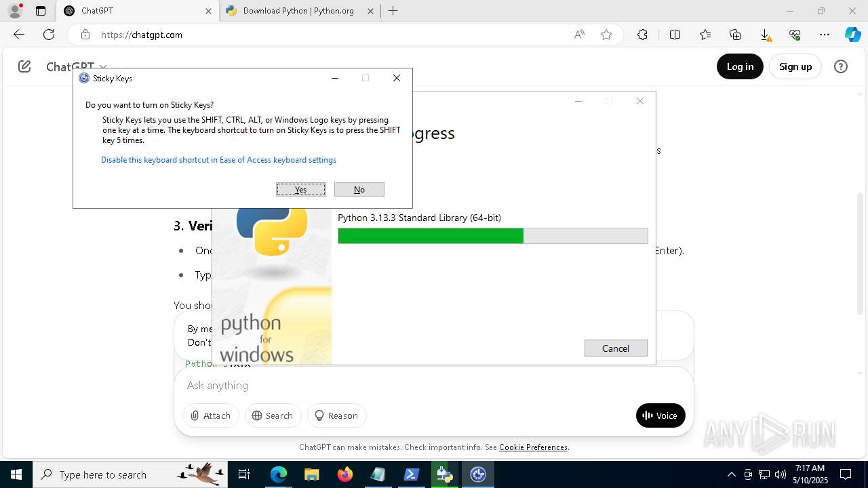Screen dimensions: 868x488
Task: Open ChatGPT help question mark icon
Action: coord(841,66)
